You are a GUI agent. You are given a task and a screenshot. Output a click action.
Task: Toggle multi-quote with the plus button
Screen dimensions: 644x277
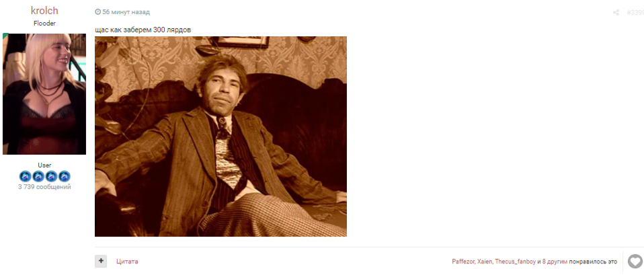pyautogui.click(x=101, y=262)
